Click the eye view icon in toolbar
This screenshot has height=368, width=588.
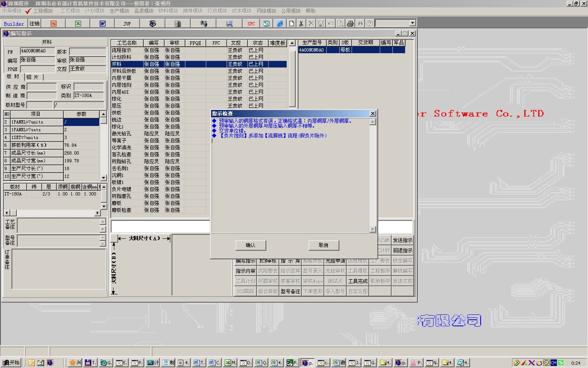click(152, 24)
